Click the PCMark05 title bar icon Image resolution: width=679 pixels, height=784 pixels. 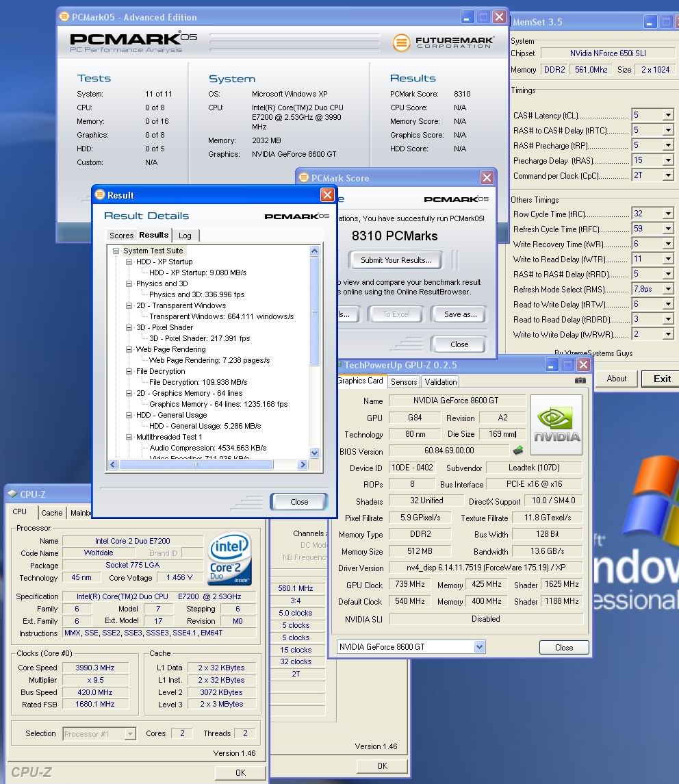[x=64, y=16]
